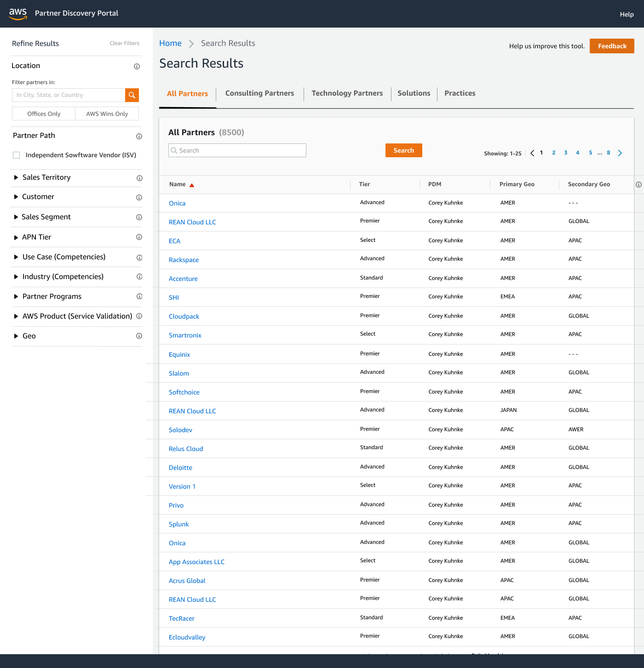Go to results page 2
Viewport: 644px width, 668px height.
(553, 153)
